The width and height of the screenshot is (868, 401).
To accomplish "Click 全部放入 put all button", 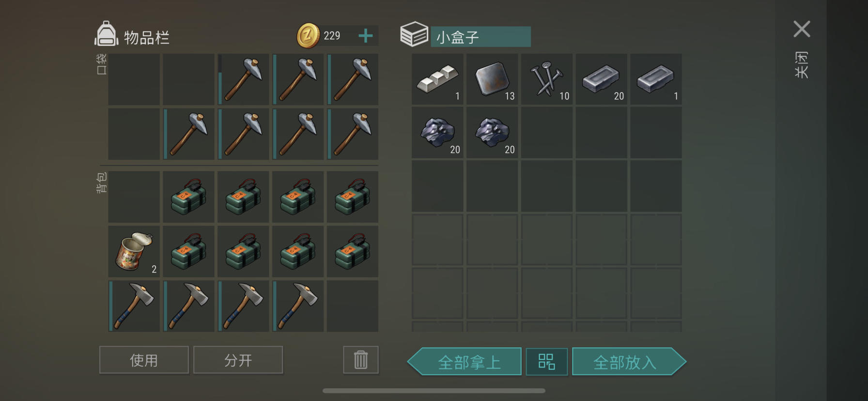I will tap(629, 361).
